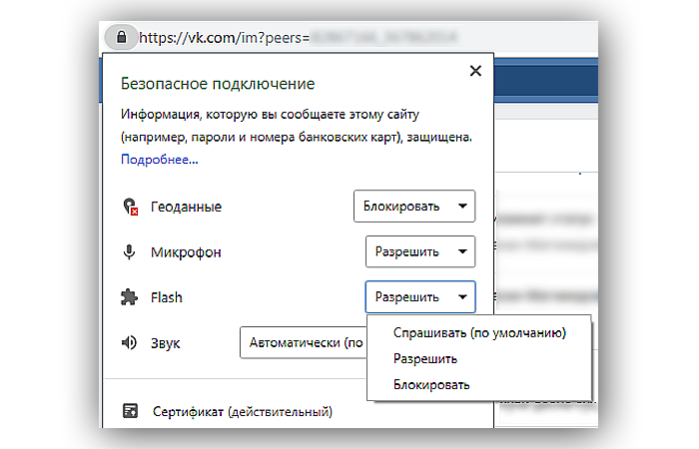Open the Геоданные Блокировать dropdown
Viewport: 699px width, 449px height.
coord(414,206)
